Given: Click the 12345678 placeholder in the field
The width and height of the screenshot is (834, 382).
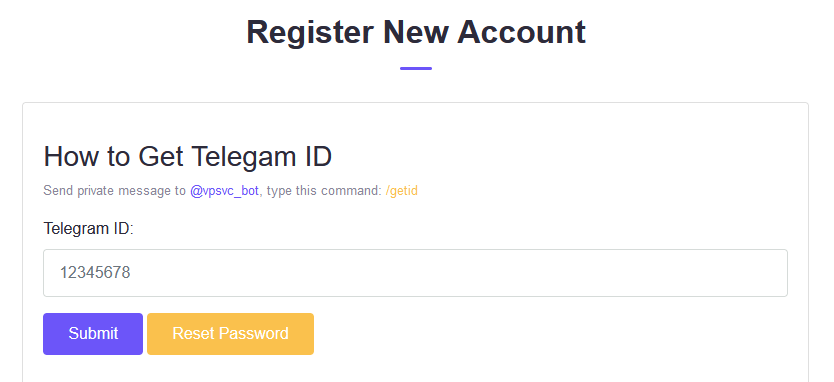Looking at the screenshot, I should (95, 273).
